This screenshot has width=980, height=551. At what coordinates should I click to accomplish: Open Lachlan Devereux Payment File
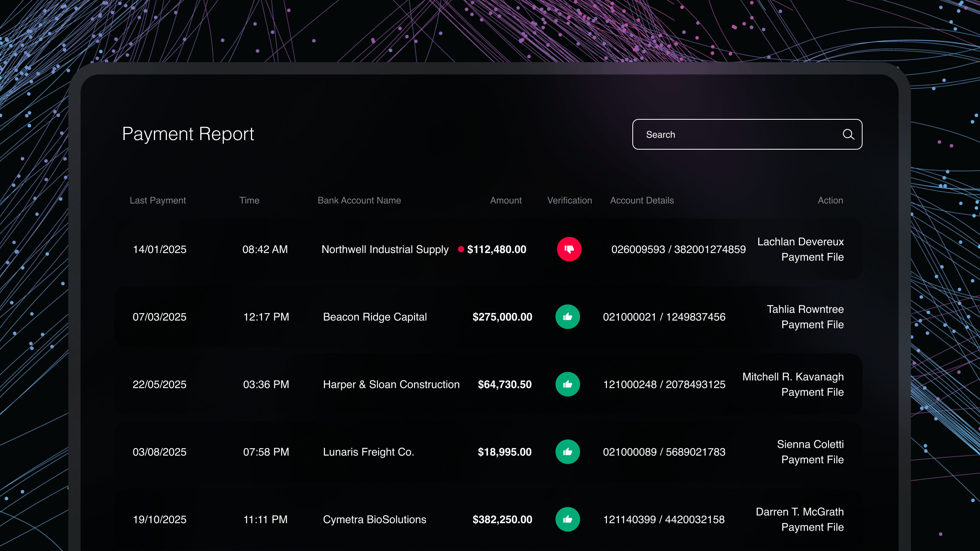click(800, 249)
